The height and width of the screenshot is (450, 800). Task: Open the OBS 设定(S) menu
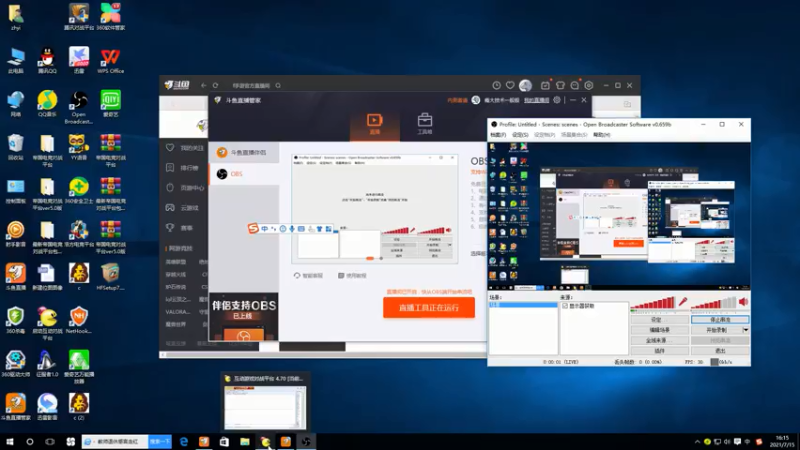(520, 135)
